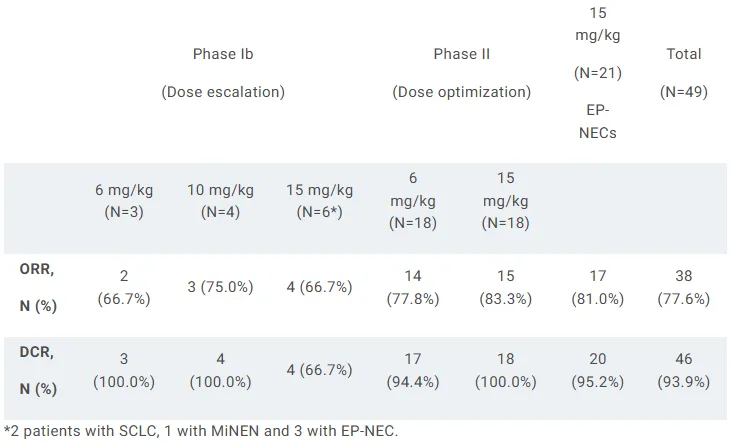Select the 46 (93.9%) total DCR value
This screenshot has height=444, width=732.
tap(684, 370)
